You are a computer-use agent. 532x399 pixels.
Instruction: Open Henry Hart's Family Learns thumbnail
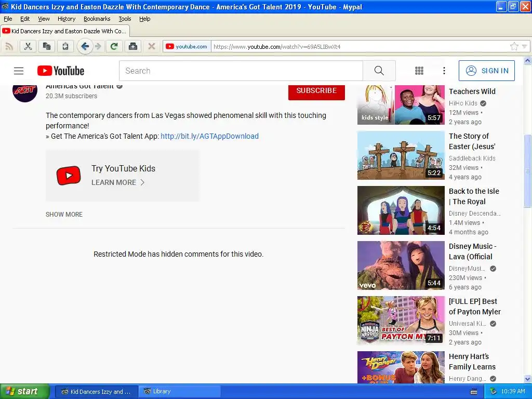click(x=401, y=367)
